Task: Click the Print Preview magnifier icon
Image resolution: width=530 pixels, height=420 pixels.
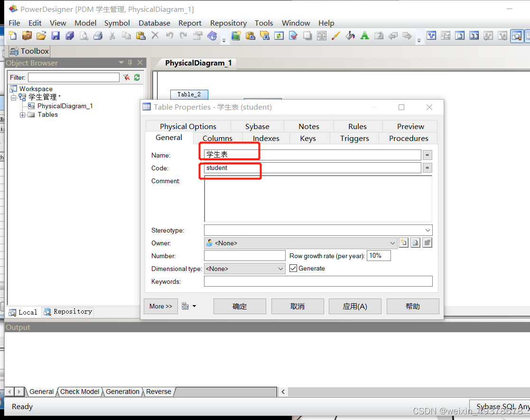Action: click(84, 36)
